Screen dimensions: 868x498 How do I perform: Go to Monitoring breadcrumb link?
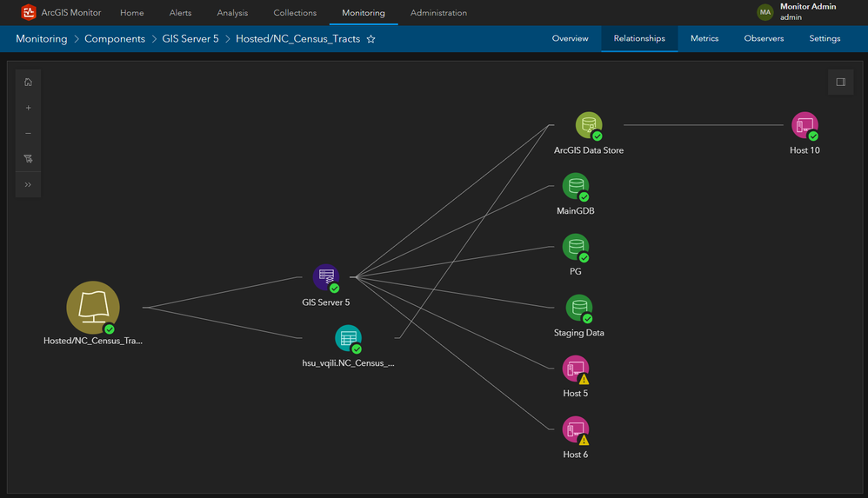[x=42, y=39]
